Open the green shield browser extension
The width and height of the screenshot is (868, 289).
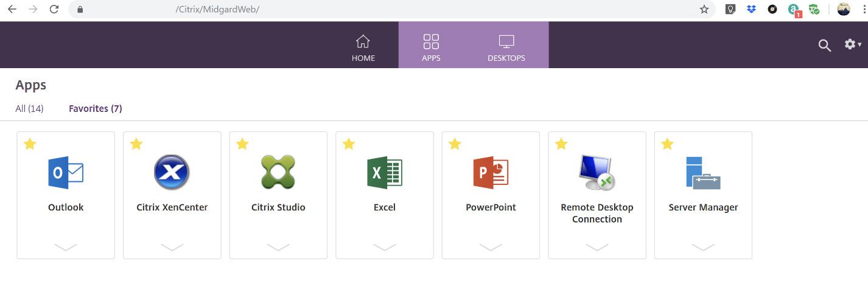814,9
